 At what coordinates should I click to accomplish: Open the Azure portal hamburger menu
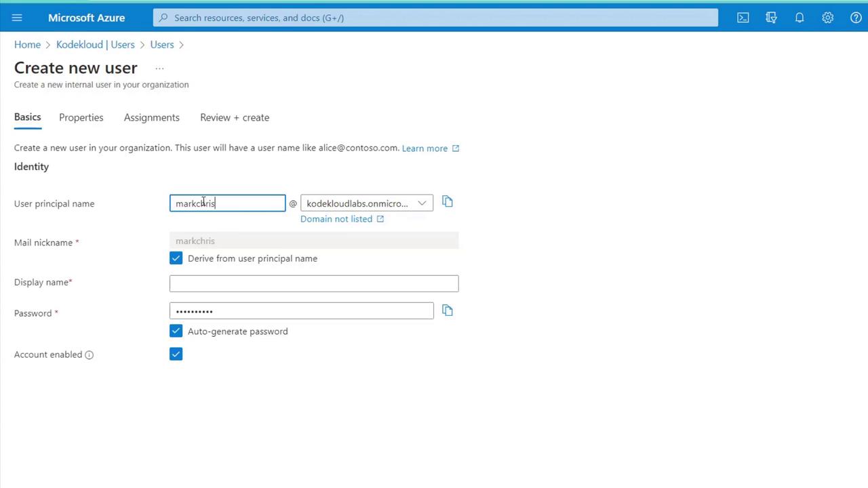[x=17, y=18]
